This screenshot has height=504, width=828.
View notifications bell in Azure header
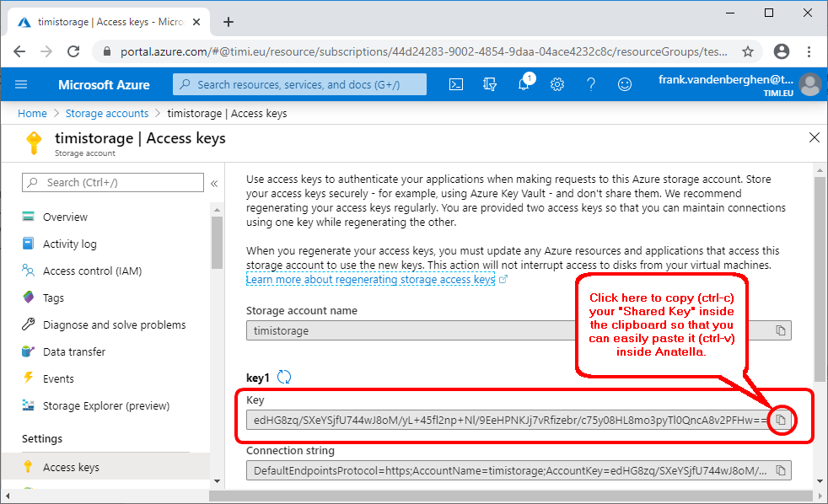click(524, 83)
